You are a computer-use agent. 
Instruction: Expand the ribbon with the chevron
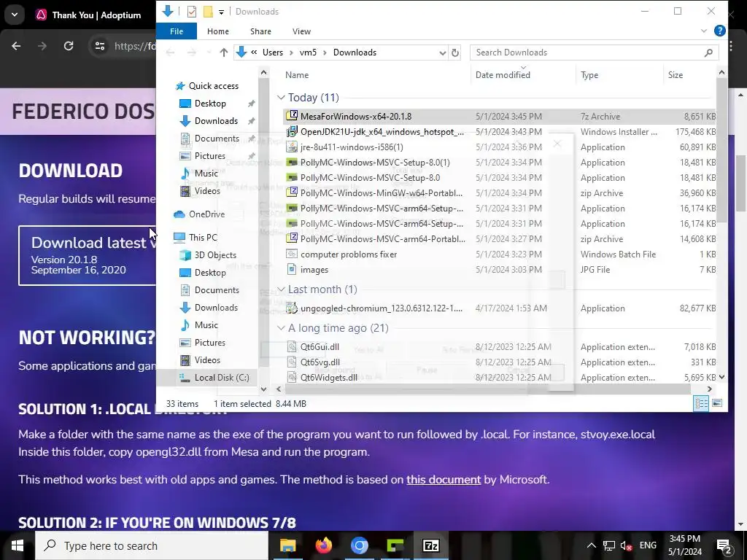[704, 31]
